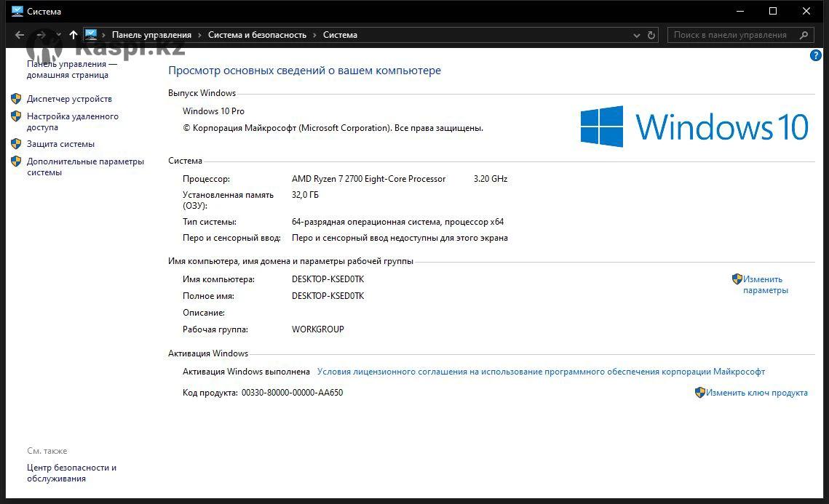
Task: Expand the address bar history dropdown
Action: click(637, 35)
